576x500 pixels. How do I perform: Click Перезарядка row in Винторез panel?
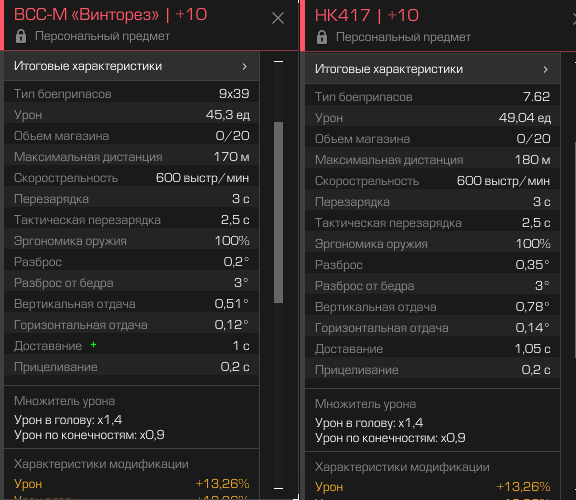[132, 199]
